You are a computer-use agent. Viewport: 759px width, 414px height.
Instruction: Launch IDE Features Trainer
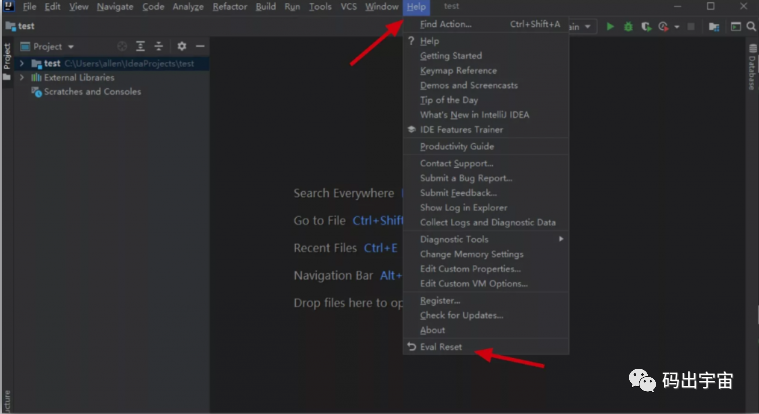(x=486, y=130)
